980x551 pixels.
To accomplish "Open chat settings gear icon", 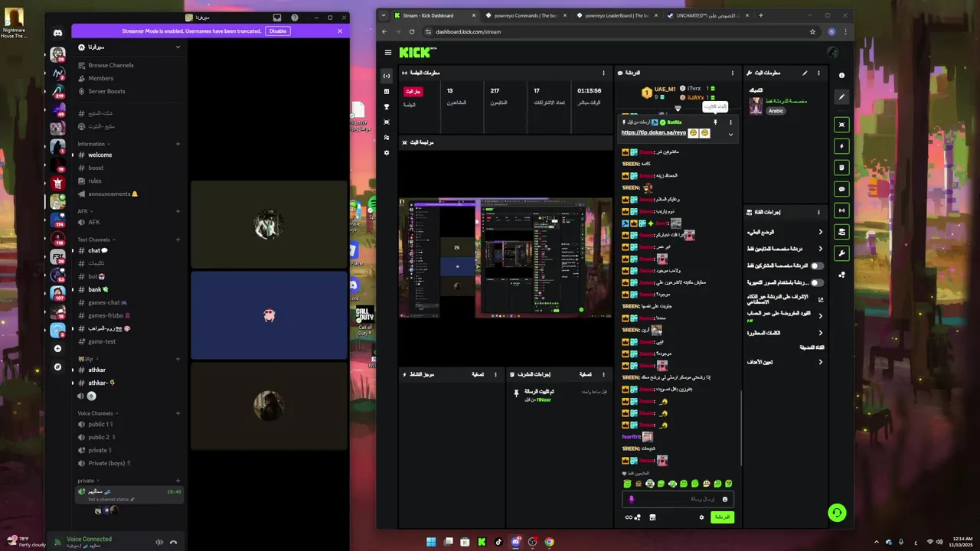I will click(701, 517).
